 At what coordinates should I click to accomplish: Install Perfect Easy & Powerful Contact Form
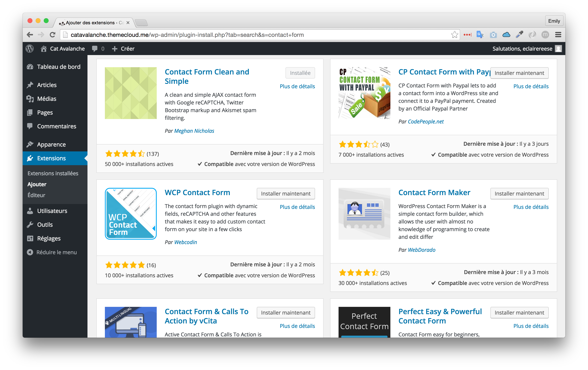click(519, 313)
